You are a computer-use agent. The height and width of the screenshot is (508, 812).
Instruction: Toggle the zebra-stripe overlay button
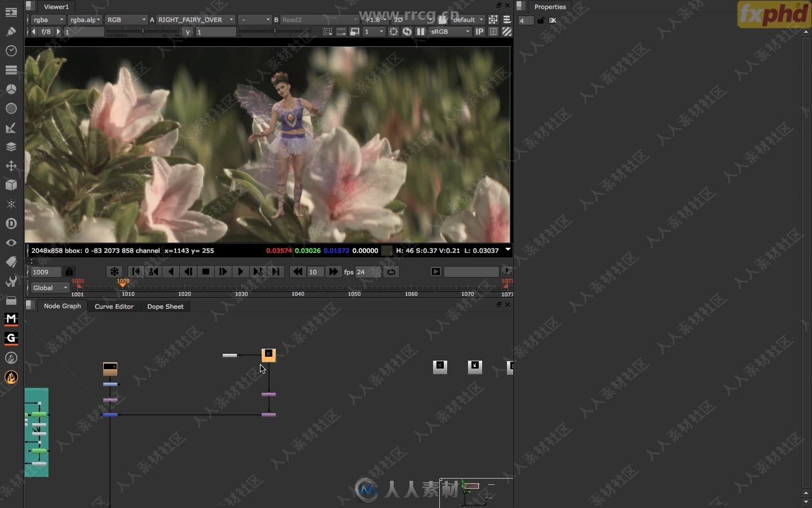click(507, 32)
